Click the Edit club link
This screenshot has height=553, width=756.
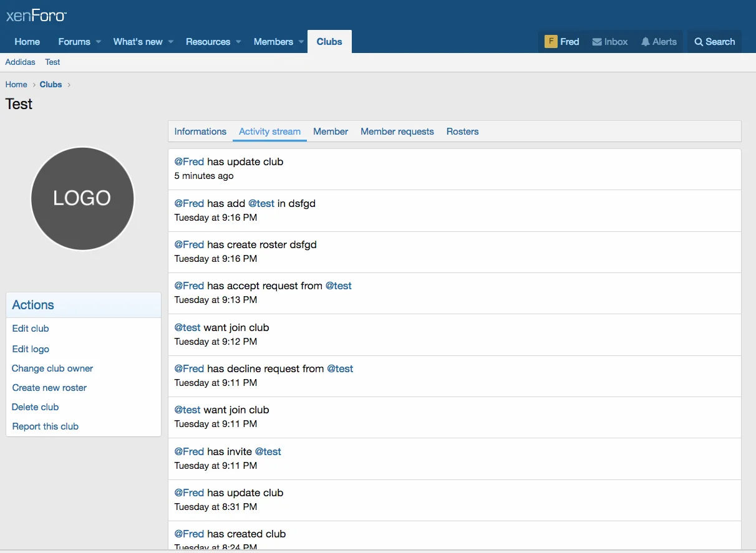[x=31, y=329]
